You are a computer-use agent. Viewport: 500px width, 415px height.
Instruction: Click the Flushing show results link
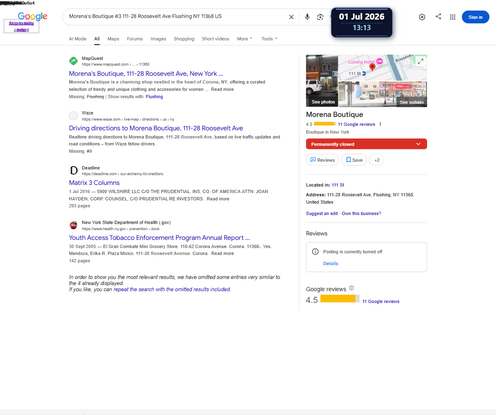click(154, 97)
